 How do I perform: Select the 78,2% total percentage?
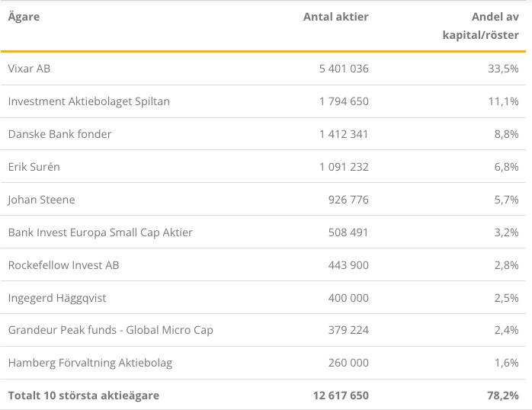(503, 396)
